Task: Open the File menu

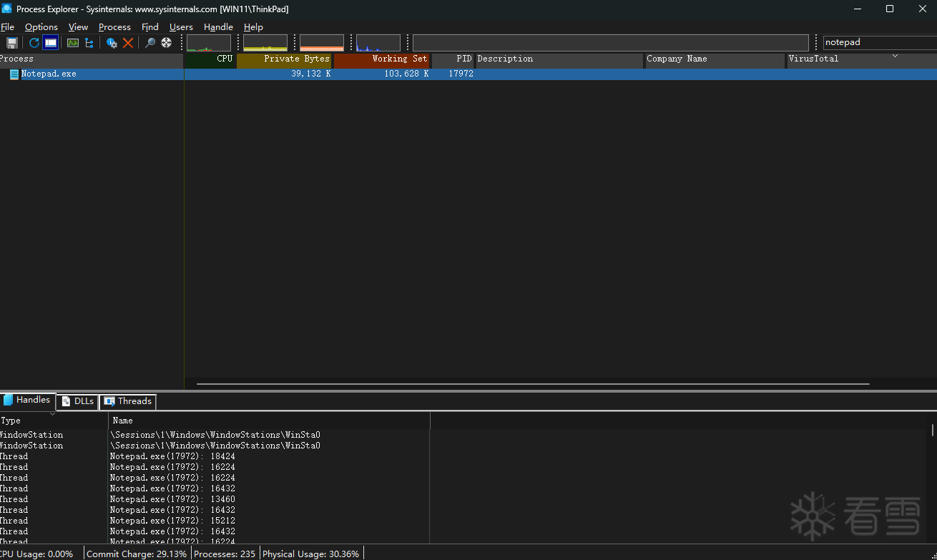Action: (x=8, y=27)
